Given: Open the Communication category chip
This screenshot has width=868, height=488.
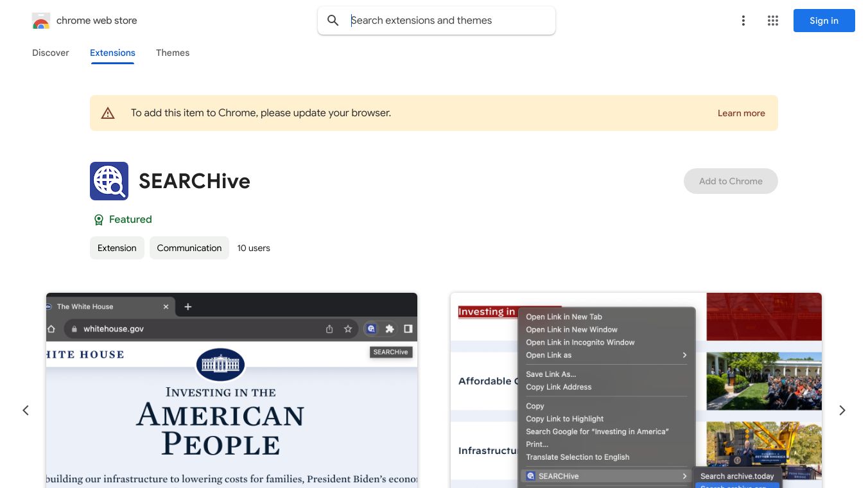Looking at the screenshot, I should (189, 248).
